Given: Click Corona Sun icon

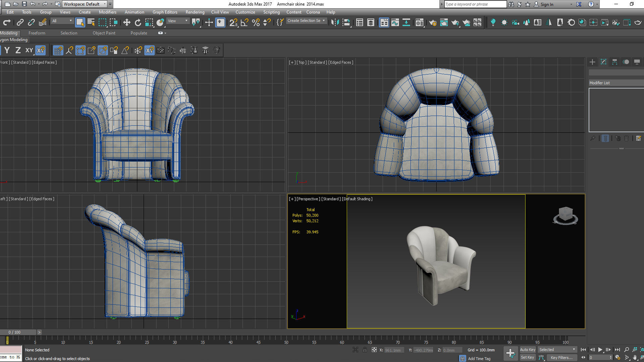Looking at the screenshot, I should 504,22.
